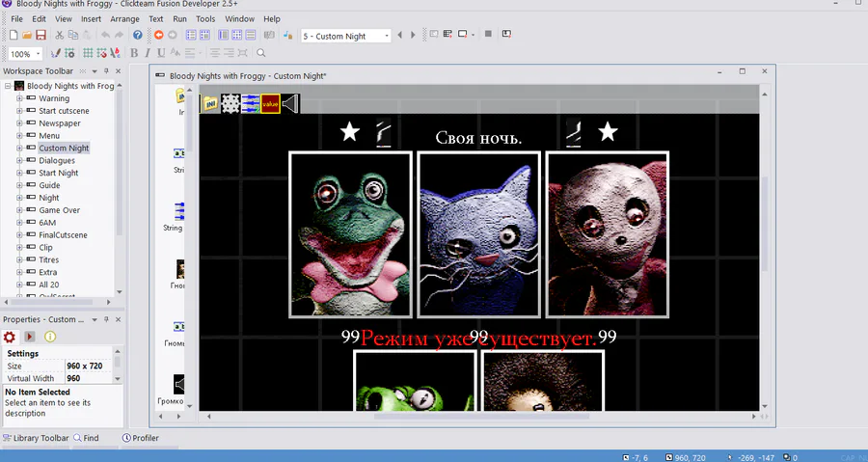Open the Window menu
Viewport: 868px width, 462px height.
point(240,19)
